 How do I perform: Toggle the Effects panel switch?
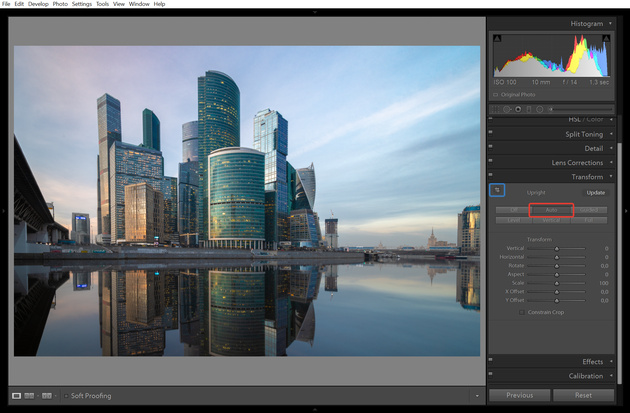[x=490, y=359]
